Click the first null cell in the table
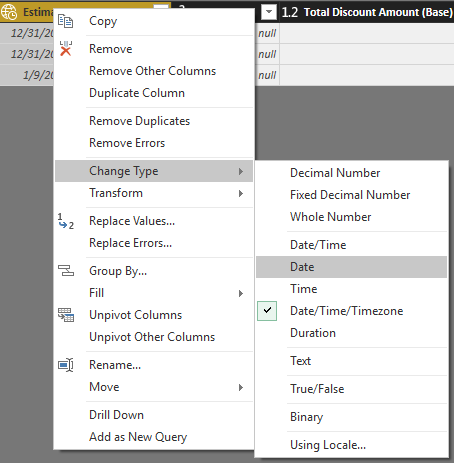The width and height of the screenshot is (454, 463). (267, 33)
